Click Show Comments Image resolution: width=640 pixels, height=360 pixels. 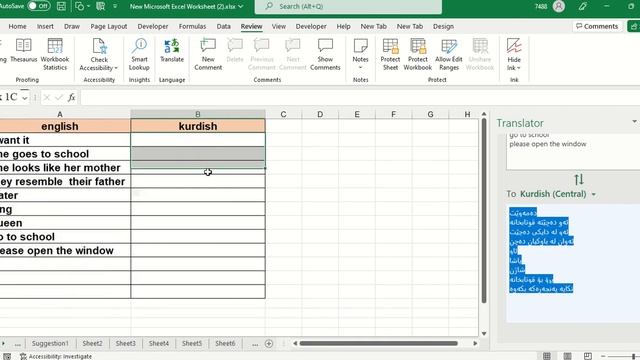[325, 54]
